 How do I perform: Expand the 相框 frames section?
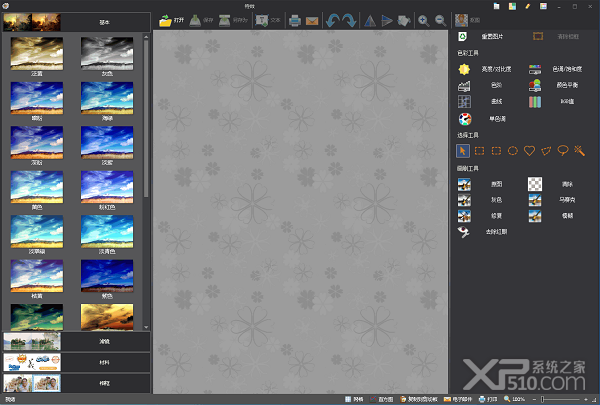coord(77,383)
